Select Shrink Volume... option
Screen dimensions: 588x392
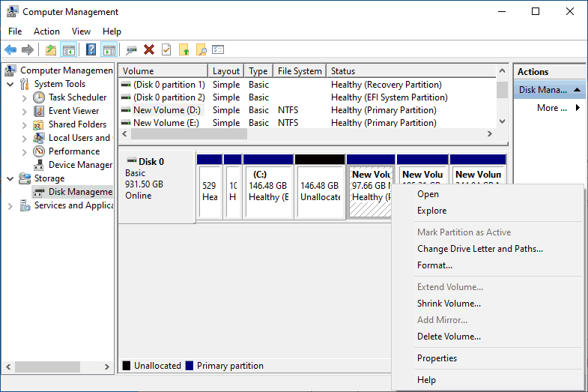[488, 304]
